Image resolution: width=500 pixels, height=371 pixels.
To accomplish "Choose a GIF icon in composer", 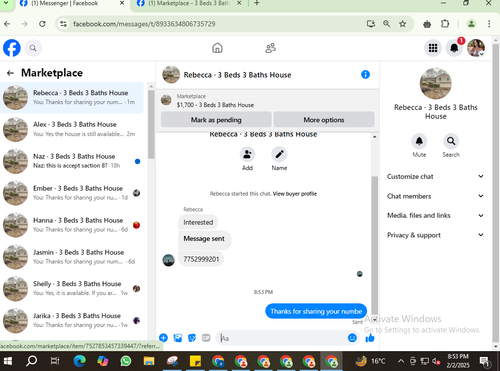I will pos(206,338).
